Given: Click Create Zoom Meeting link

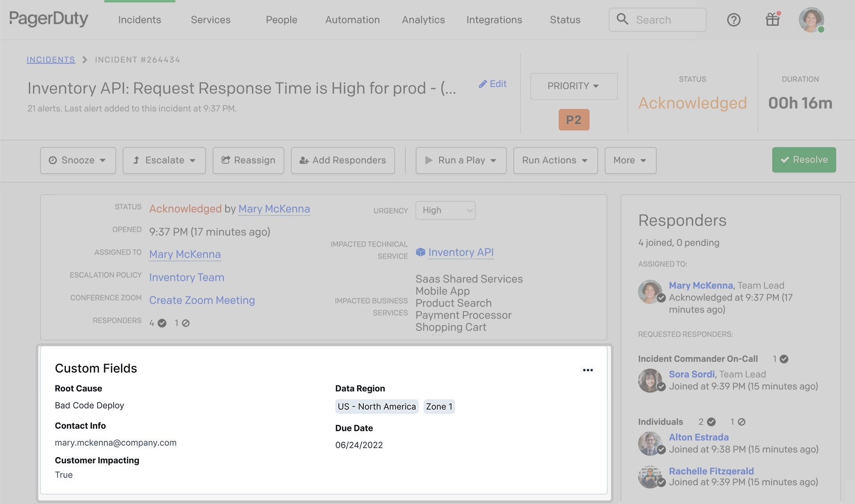Looking at the screenshot, I should pyautogui.click(x=202, y=300).
